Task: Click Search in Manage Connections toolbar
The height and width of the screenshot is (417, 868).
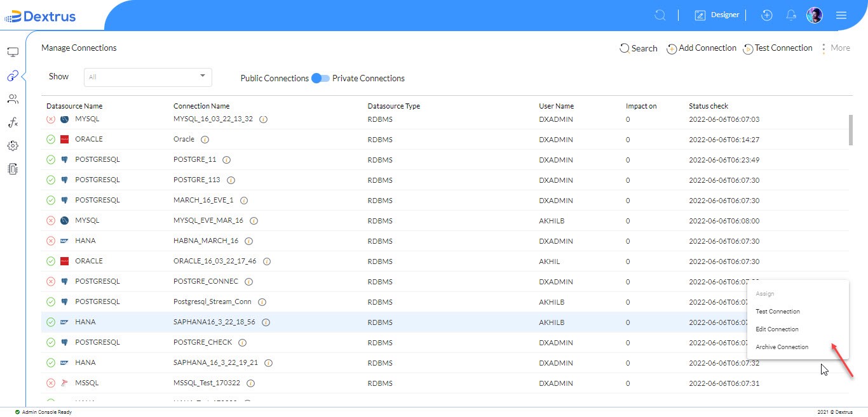Action: coord(639,48)
